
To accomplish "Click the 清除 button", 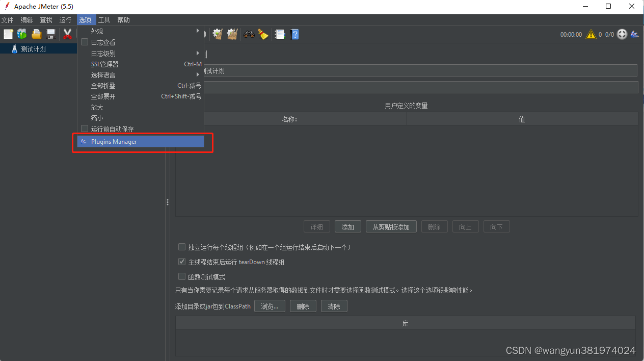I will pyautogui.click(x=334, y=306).
